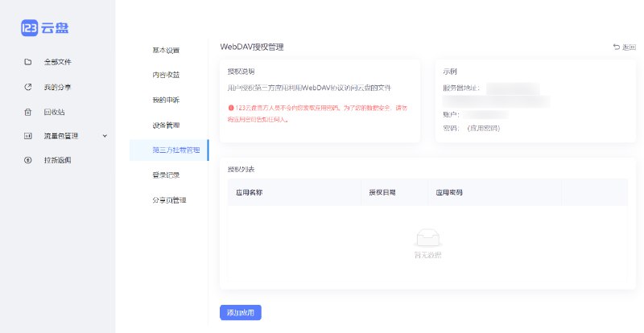Select the 设备管理 tab
This screenshot has width=644, height=333.
pos(166,125)
